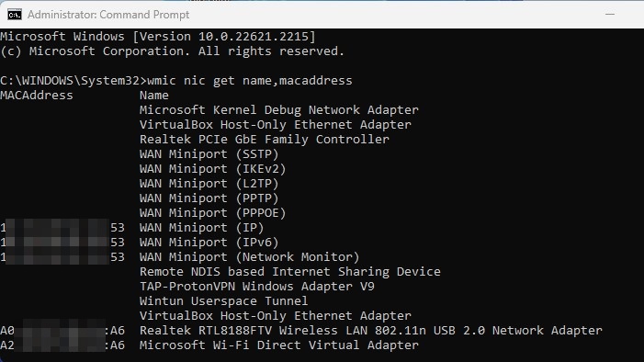This screenshot has width=644, height=362.
Task: Click the Command Prompt icon in title bar
Action: tap(15, 15)
